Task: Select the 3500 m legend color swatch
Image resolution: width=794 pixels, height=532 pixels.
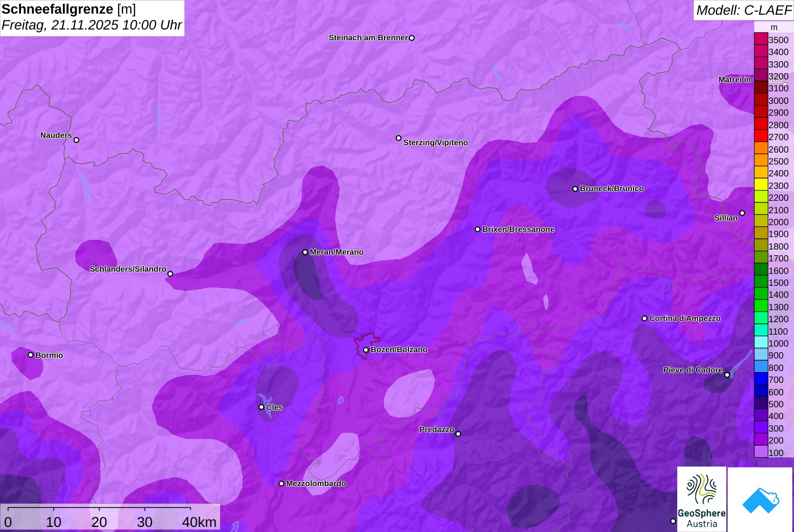Action: click(x=761, y=39)
